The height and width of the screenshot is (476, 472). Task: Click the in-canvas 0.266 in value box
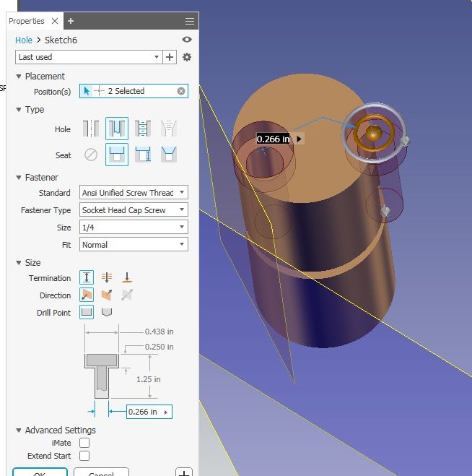click(x=273, y=139)
